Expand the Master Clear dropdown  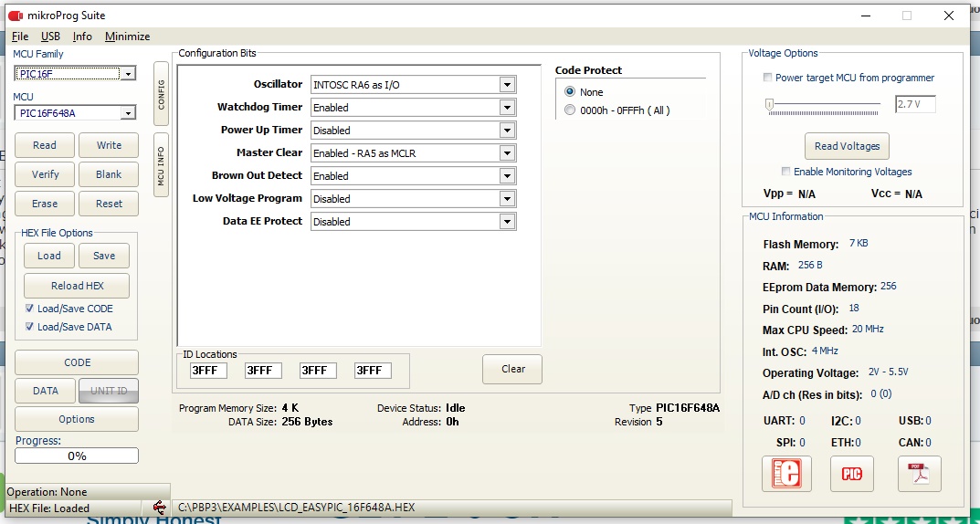click(507, 153)
